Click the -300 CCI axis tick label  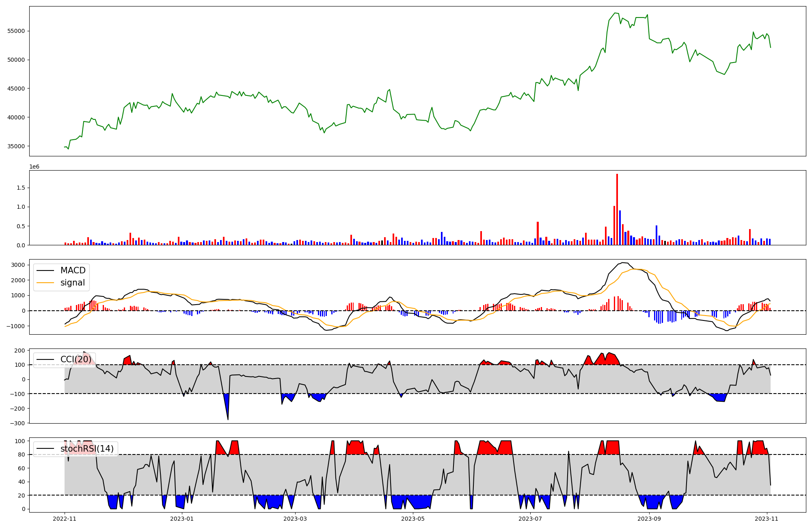point(17,423)
